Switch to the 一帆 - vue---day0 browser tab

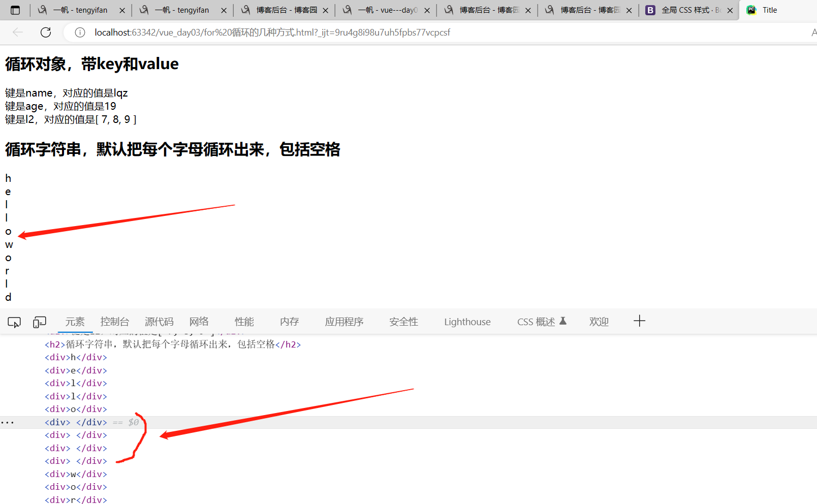[386, 10]
